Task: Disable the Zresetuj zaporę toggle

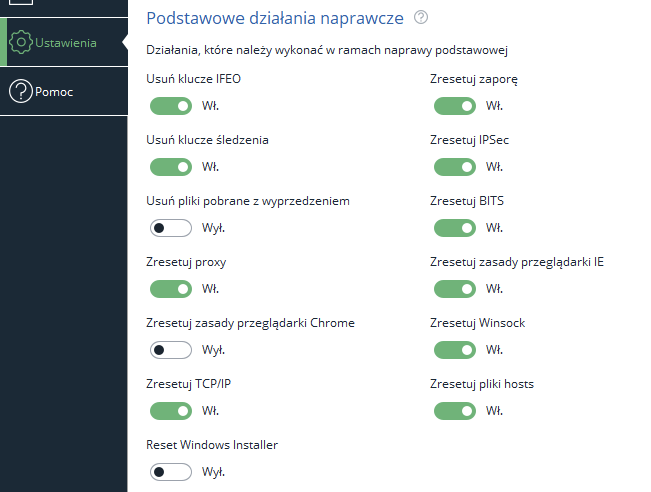Action: [454, 105]
